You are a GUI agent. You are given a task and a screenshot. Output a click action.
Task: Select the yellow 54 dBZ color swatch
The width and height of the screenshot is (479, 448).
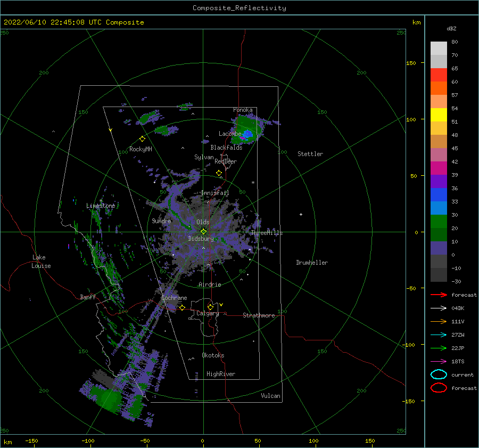tap(439, 115)
